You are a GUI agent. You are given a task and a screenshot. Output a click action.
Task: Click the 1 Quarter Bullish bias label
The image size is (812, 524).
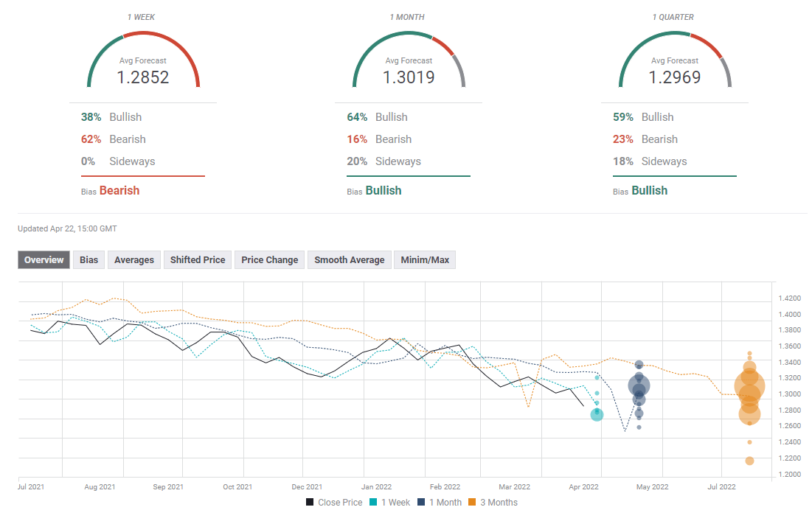click(x=649, y=190)
